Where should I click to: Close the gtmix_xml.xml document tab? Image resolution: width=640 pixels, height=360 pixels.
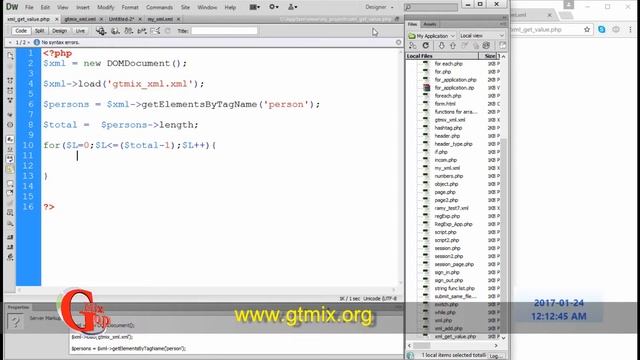[x=101, y=19]
